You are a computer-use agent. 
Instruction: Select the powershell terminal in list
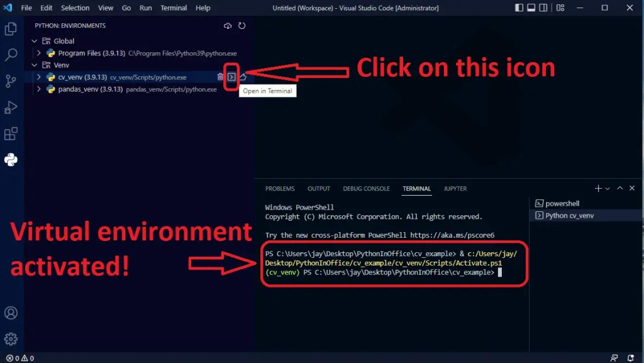pyautogui.click(x=586, y=203)
